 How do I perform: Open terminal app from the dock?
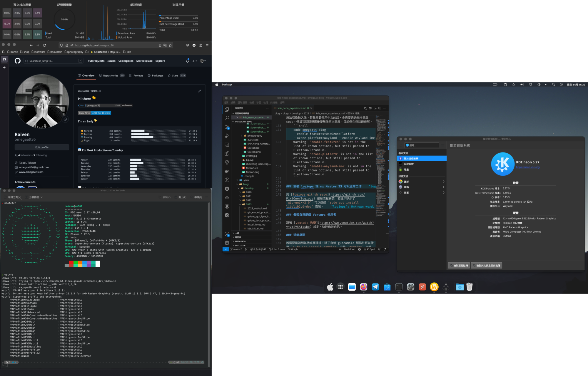coord(399,287)
